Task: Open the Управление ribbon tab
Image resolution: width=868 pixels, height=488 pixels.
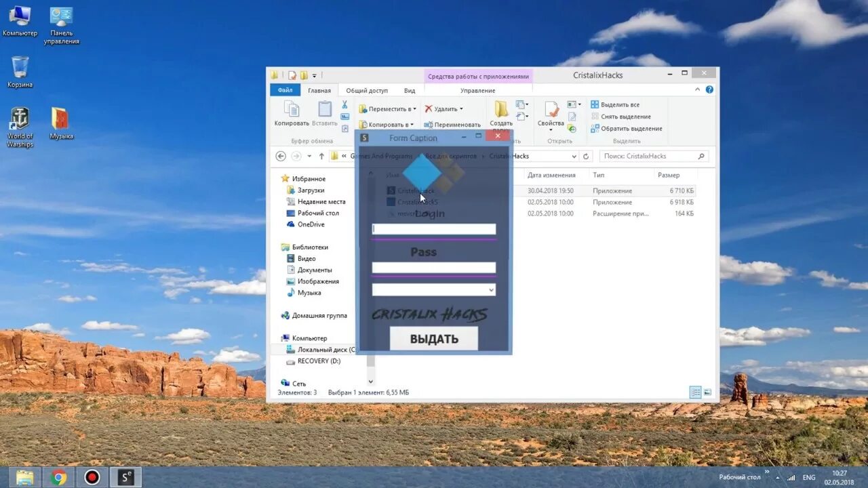Action: (x=477, y=90)
